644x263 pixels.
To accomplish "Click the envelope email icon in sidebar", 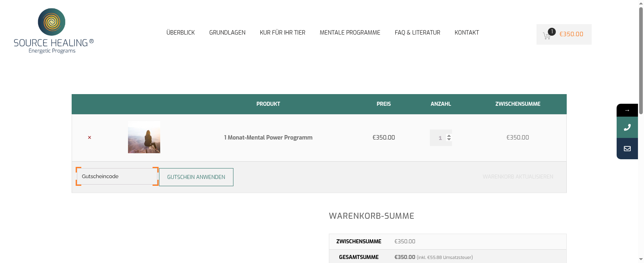I will pyautogui.click(x=627, y=149).
